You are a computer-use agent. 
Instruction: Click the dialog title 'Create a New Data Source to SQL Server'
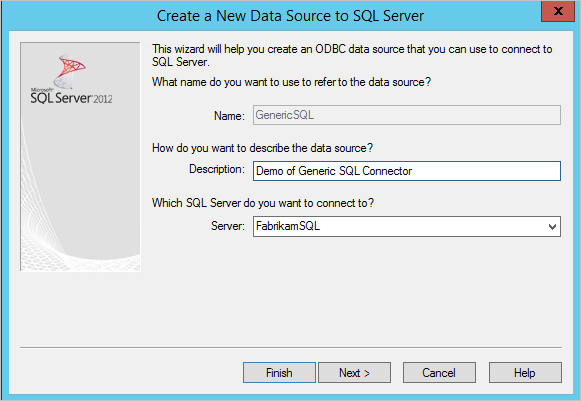coord(290,16)
